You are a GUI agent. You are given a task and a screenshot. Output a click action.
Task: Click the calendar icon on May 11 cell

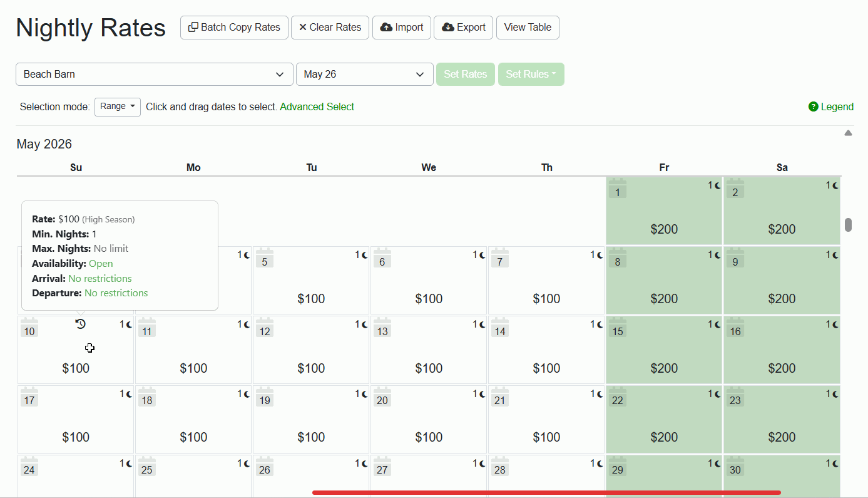(x=146, y=325)
